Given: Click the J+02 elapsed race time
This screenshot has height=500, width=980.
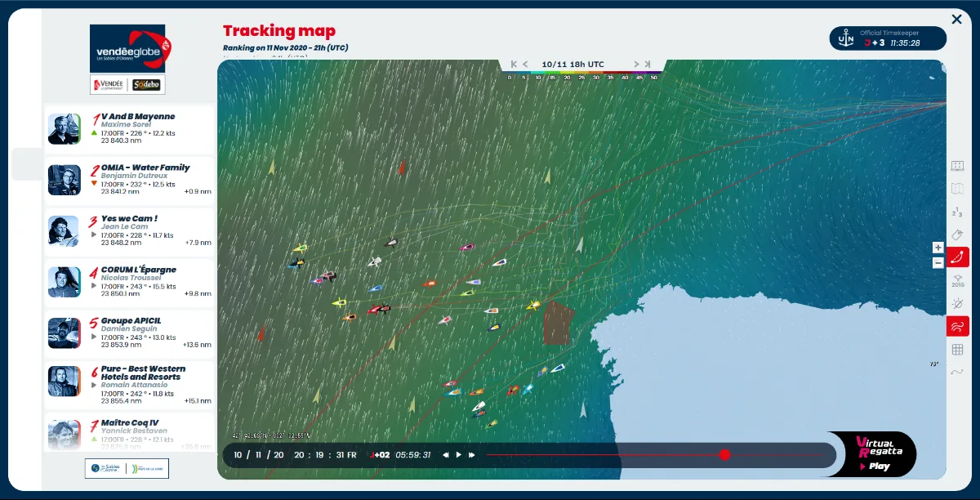Looking at the screenshot, I should [380, 455].
